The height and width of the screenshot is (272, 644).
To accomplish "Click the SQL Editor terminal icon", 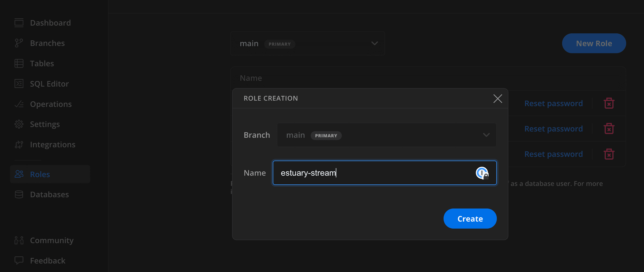I will click(19, 84).
